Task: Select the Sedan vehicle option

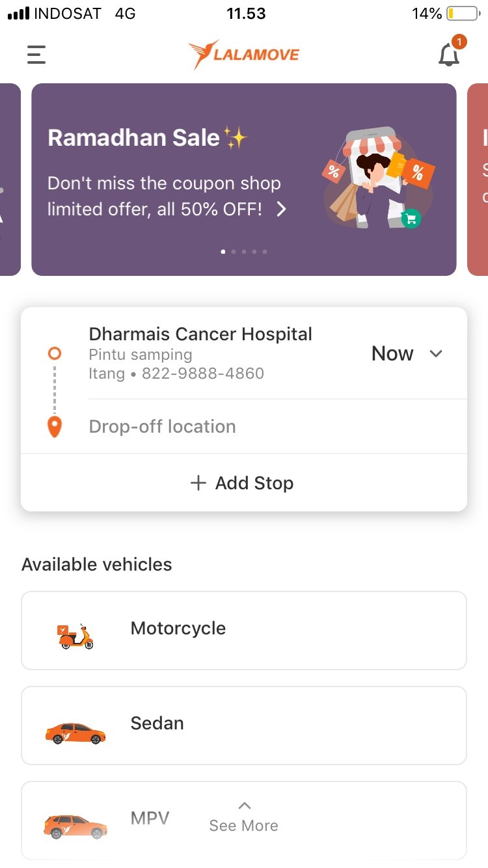Action: click(x=244, y=726)
